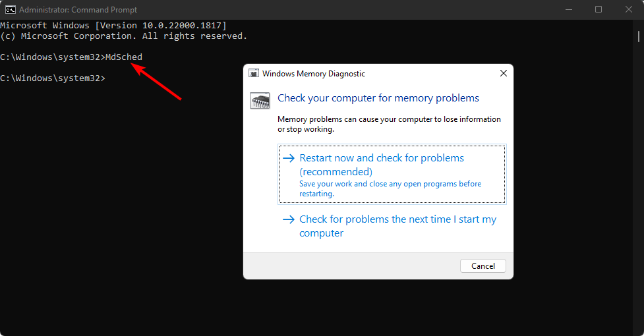The height and width of the screenshot is (336, 644).
Task: Click the Administrator: Command Prompt title text
Action: [78, 10]
